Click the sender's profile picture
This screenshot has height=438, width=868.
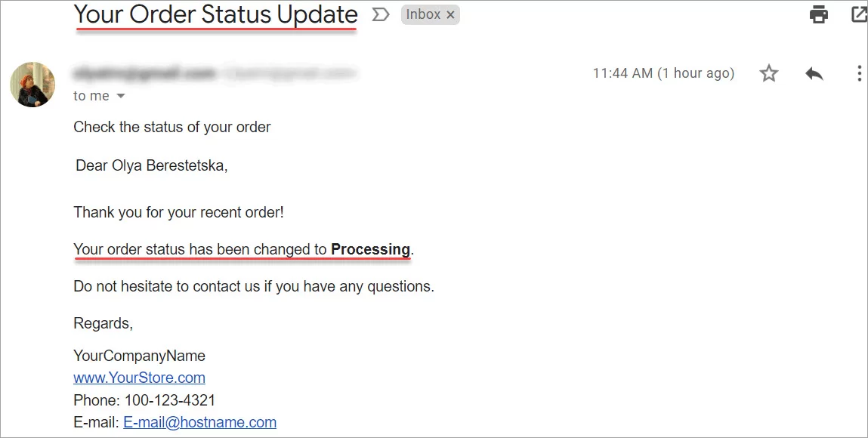[32, 85]
